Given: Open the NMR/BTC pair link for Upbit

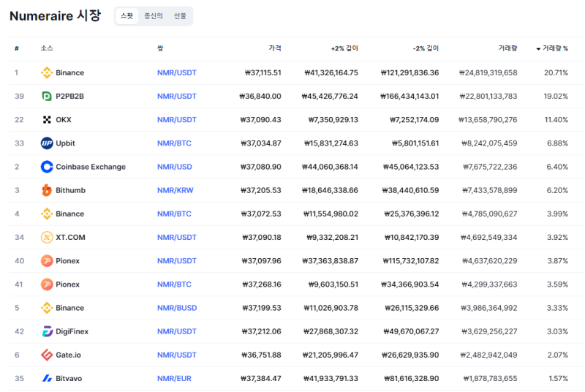Looking at the screenshot, I should coord(174,143).
